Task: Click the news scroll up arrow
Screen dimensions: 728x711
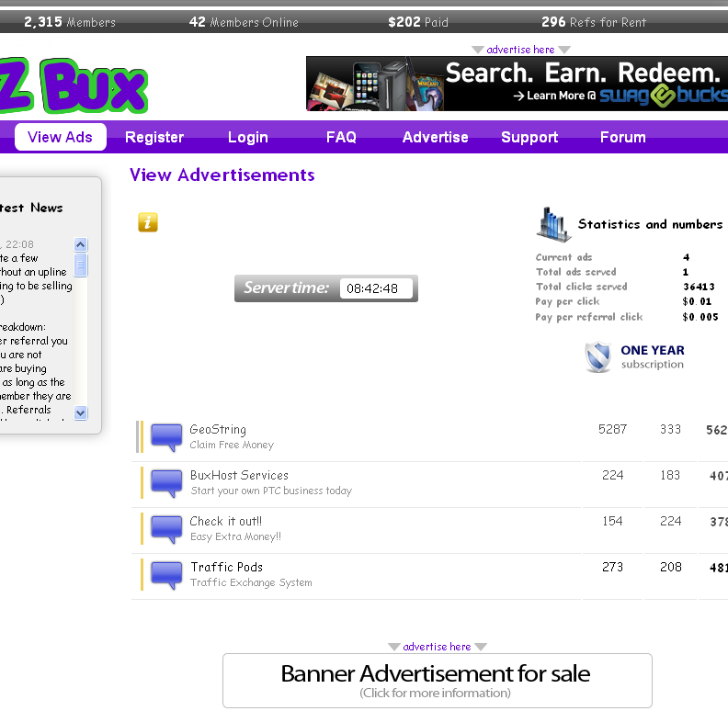Action: coord(81,244)
